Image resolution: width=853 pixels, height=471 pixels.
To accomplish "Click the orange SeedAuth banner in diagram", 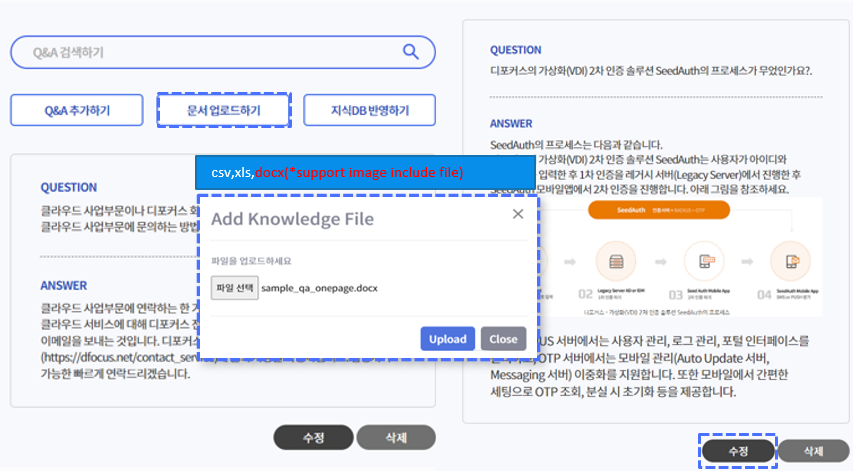I will click(659, 210).
